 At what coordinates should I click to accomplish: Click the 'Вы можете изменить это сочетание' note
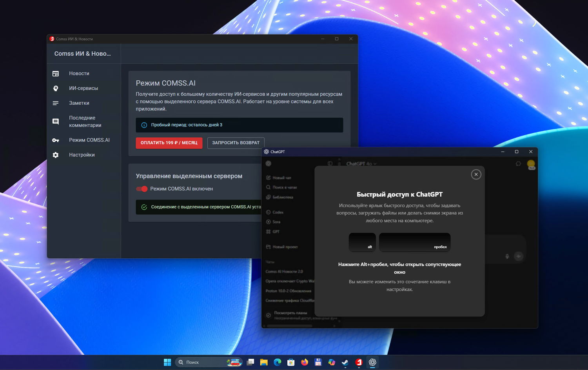click(399, 285)
